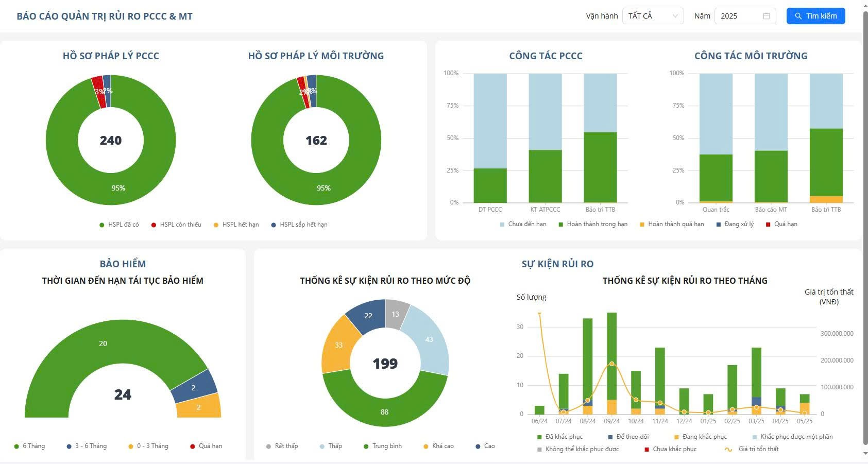Click the Tìm kiếm search button
Image resolution: width=868 pixels, height=464 pixels.
(815, 16)
